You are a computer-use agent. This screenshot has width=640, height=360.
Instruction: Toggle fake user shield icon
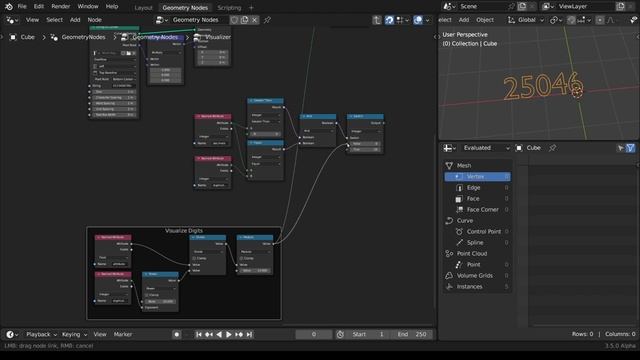(x=234, y=20)
